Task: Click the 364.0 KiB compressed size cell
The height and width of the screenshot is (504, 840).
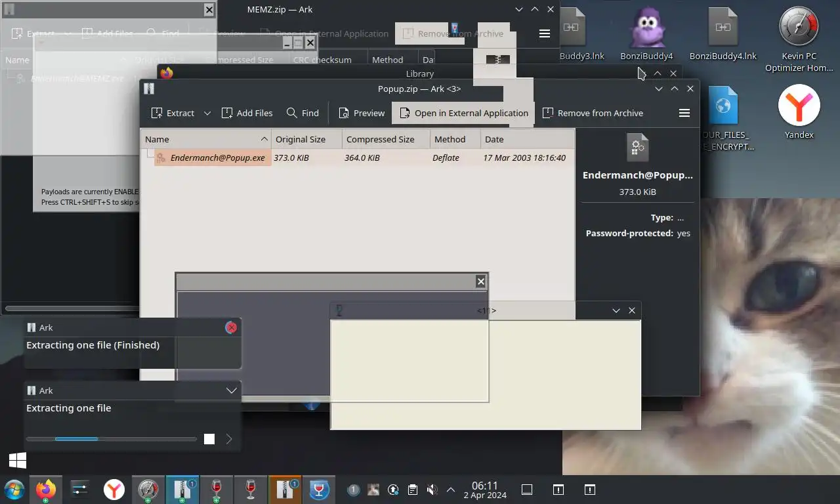Action: click(362, 157)
